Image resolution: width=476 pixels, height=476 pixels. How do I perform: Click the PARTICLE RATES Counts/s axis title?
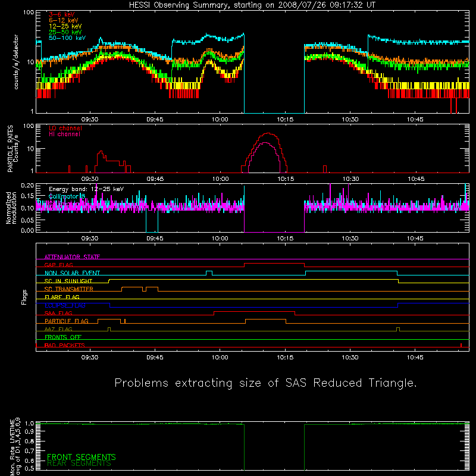point(12,149)
